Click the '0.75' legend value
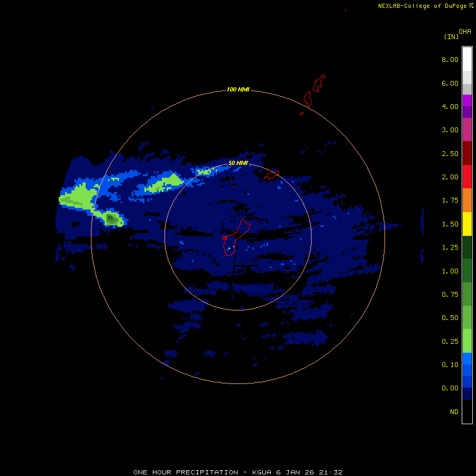The height and width of the screenshot is (476, 476). pyautogui.click(x=450, y=295)
